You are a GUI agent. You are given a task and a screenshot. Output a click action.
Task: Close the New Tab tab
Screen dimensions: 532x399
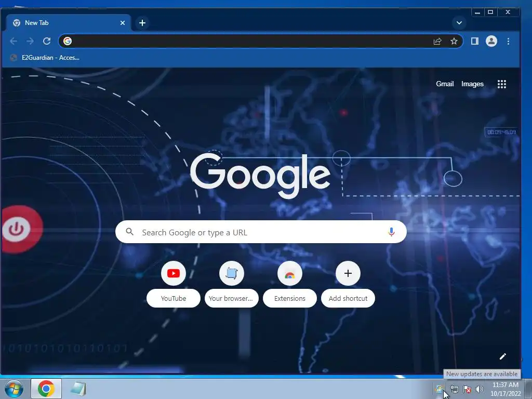[123, 23]
